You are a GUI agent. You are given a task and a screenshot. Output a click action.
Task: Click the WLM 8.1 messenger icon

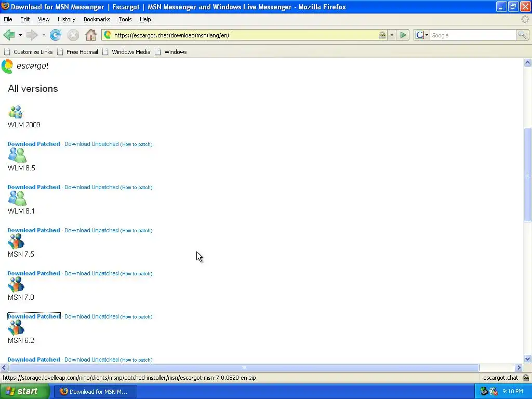(17, 198)
